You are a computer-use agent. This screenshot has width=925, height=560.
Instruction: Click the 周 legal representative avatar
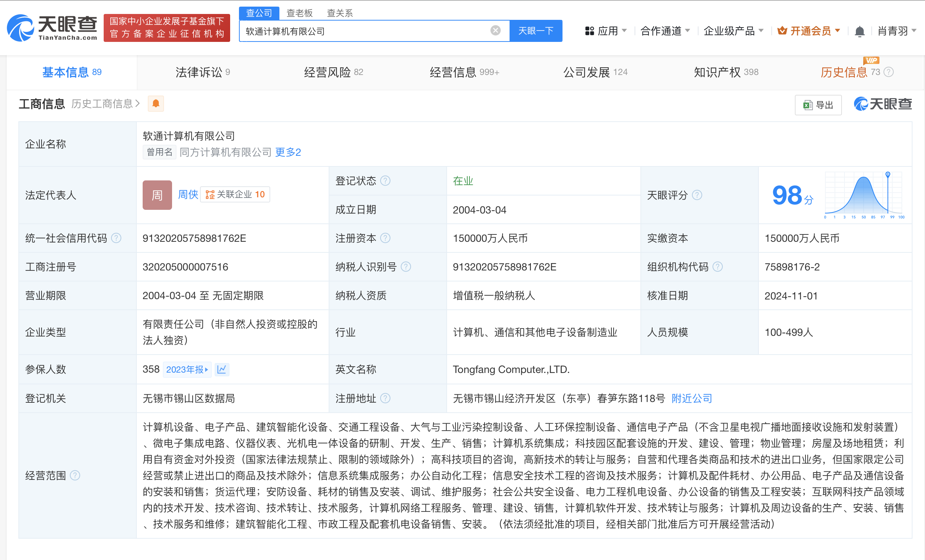[157, 195]
